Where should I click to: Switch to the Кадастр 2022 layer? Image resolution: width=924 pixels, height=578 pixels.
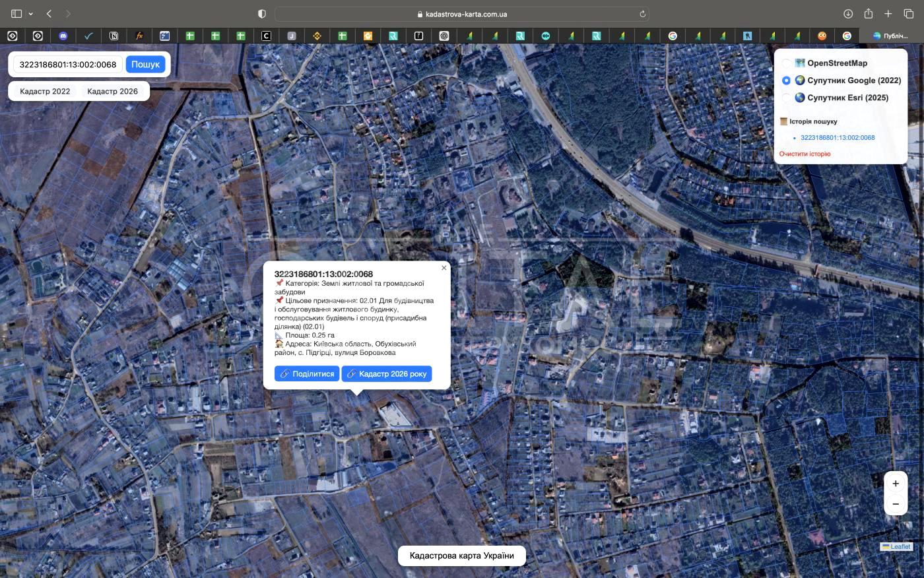45,91
